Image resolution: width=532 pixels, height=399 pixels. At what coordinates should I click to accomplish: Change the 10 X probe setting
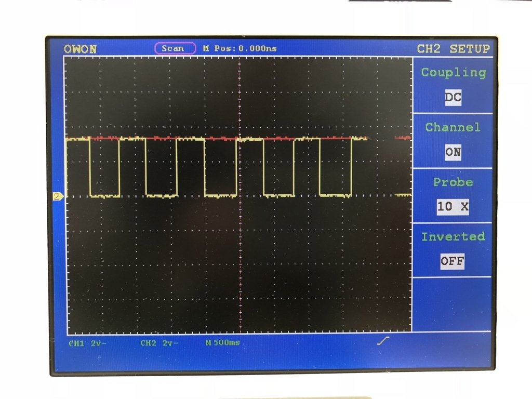[x=453, y=207]
